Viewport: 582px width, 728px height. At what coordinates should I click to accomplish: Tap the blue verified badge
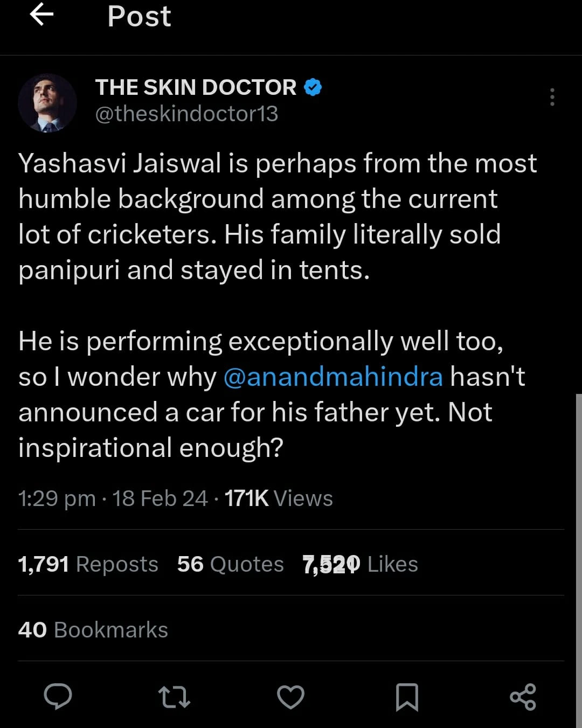point(313,87)
